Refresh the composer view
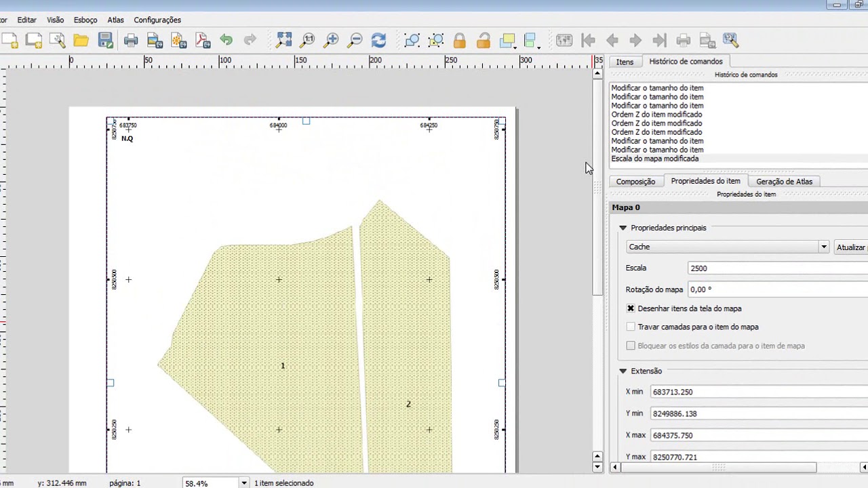868x488 pixels. click(x=378, y=40)
